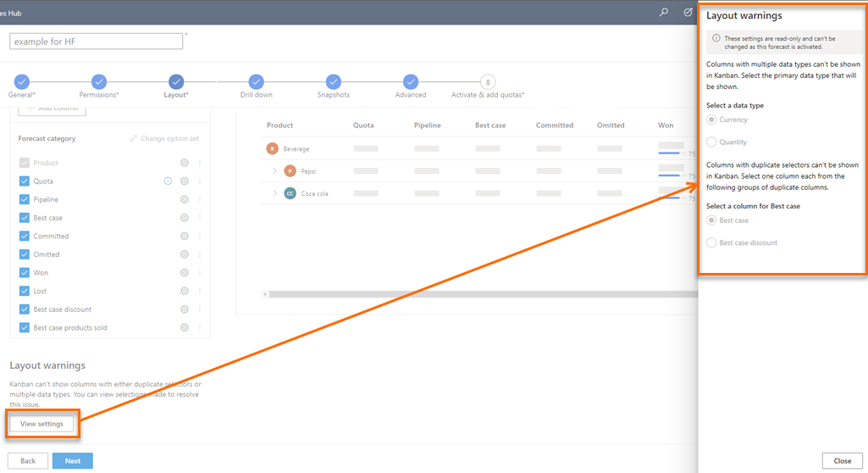Uncheck the Lost checkbox
Viewport: 868px width, 473px height.
[24, 291]
